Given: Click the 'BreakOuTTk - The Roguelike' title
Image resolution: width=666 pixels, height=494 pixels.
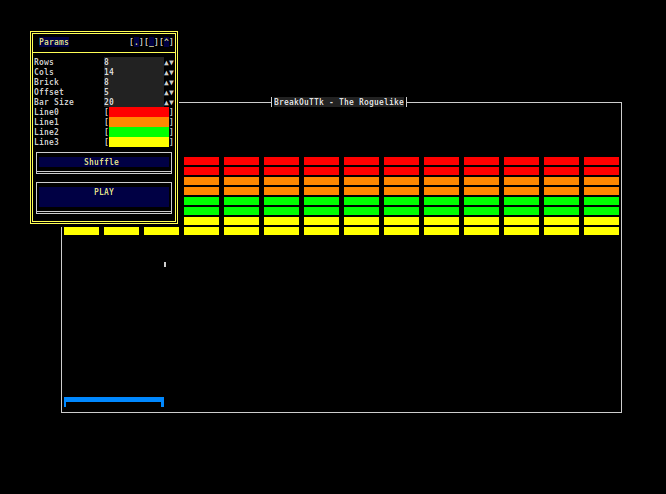Looking at the screenshot, I should (339, 102).
